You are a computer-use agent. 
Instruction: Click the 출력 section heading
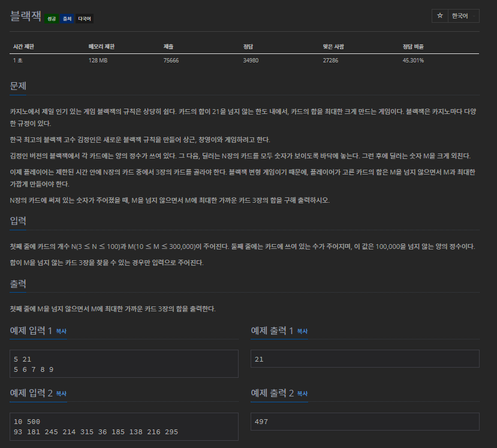(18, 284)
